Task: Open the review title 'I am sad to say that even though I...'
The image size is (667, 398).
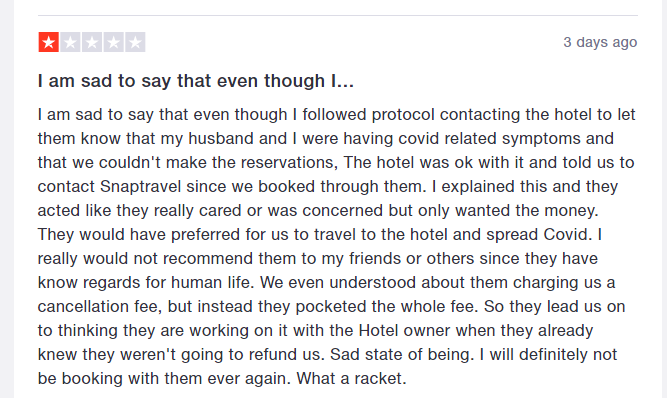Action: pos(196,80)
